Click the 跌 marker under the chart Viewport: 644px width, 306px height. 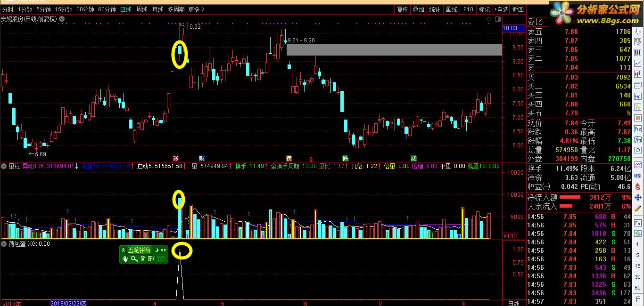click(x=345, y=158)
